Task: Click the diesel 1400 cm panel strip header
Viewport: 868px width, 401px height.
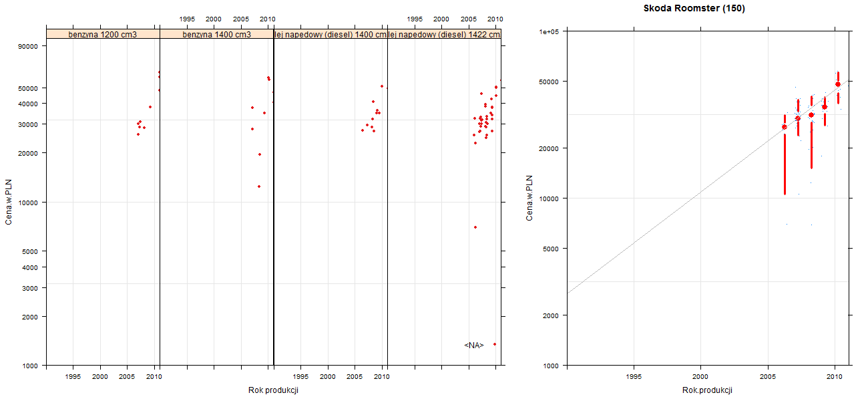Action: [x=331, y=34]
